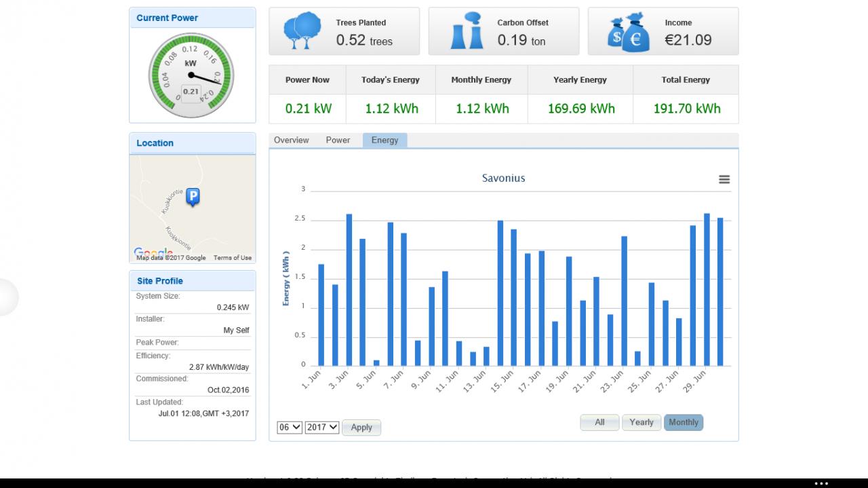Switch to the Power tab
Viewport: 868px width, 488px height.
pos(338,140)
